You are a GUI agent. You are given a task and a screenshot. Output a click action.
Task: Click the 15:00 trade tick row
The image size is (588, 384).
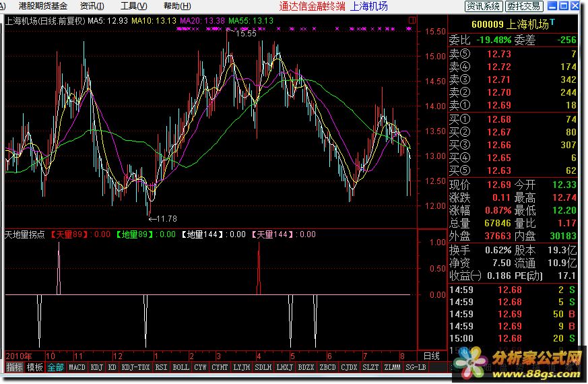point(513,338)
